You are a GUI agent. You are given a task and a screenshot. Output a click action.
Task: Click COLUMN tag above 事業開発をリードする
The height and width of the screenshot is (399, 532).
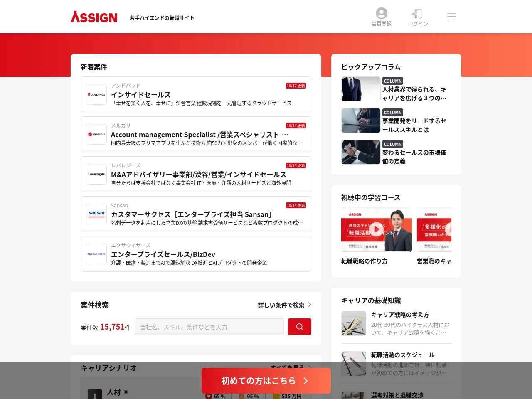pos(393,113)
